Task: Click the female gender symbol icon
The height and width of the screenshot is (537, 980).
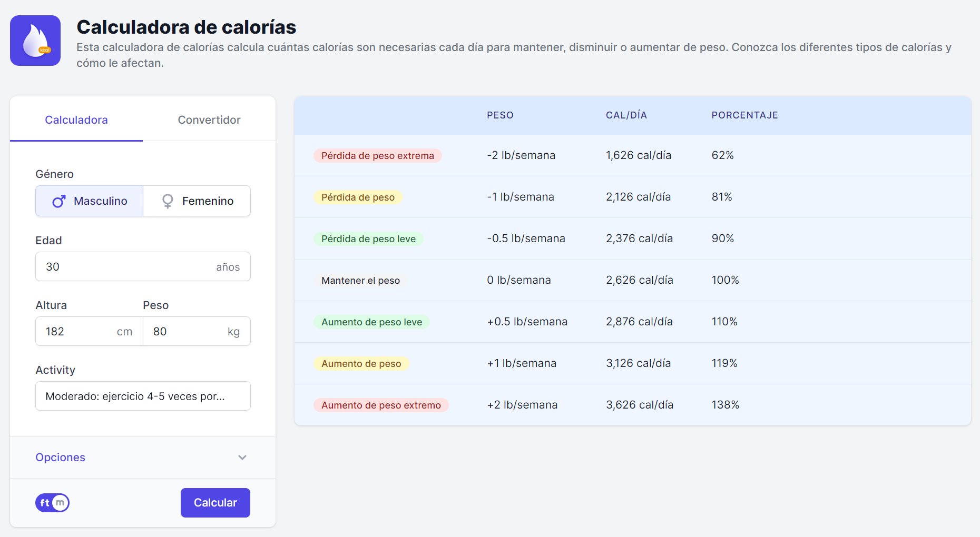Action: point(168,201)
